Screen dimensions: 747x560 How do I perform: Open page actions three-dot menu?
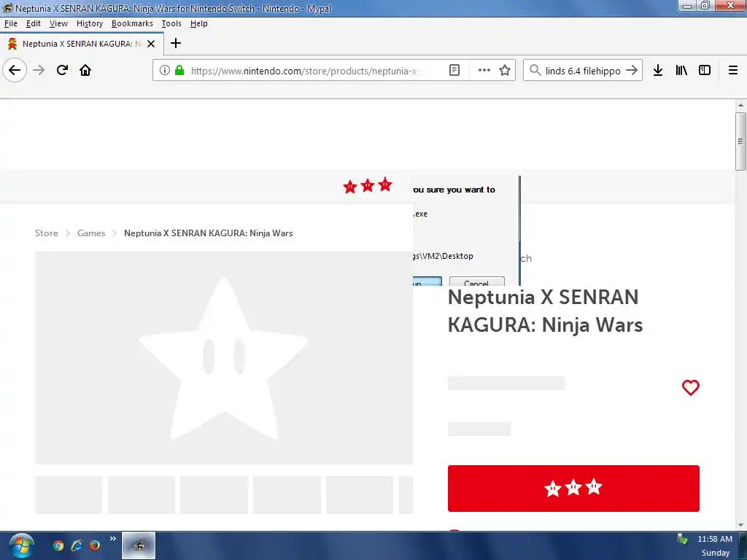[484, 71]
